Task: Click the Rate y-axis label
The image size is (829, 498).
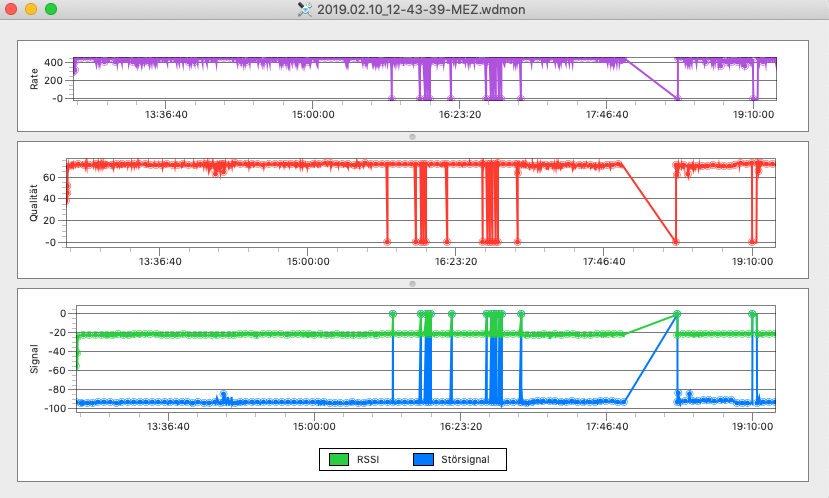Action: tap(34, 78)
